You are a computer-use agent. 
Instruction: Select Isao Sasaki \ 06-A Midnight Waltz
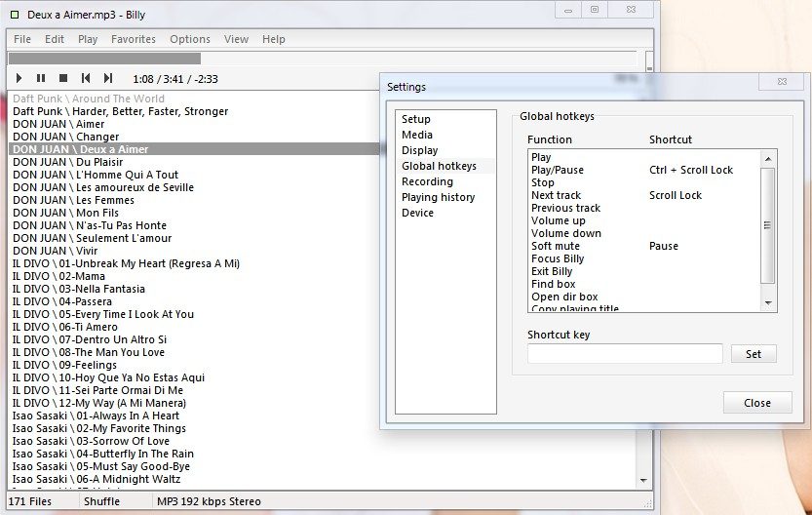(97, 479)
